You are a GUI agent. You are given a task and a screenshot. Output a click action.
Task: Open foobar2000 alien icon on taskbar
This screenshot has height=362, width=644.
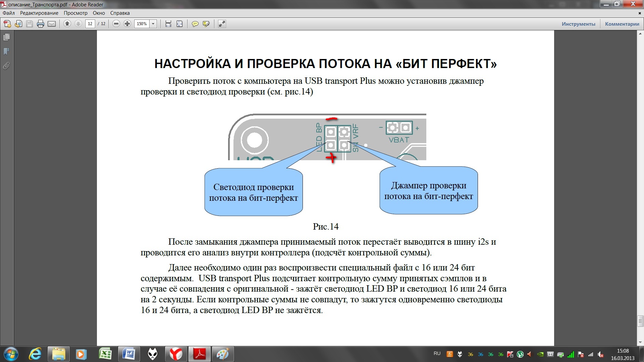pos(153,354)
